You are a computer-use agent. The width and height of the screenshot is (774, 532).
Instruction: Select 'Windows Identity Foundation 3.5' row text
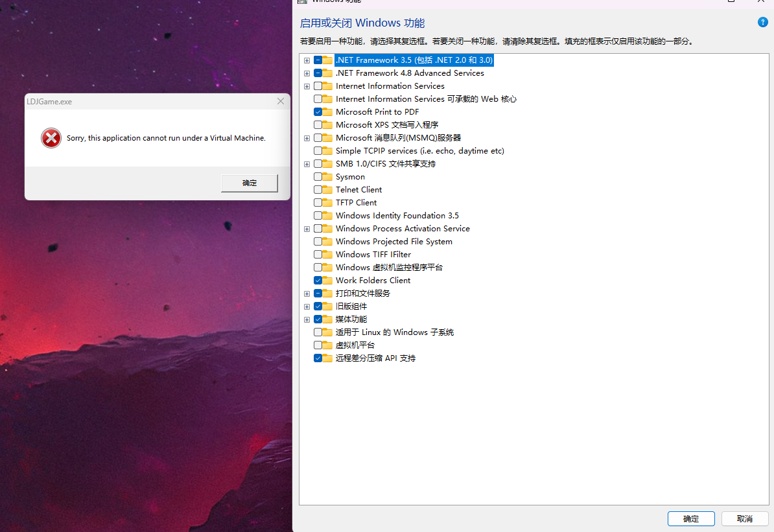[397, 216]
